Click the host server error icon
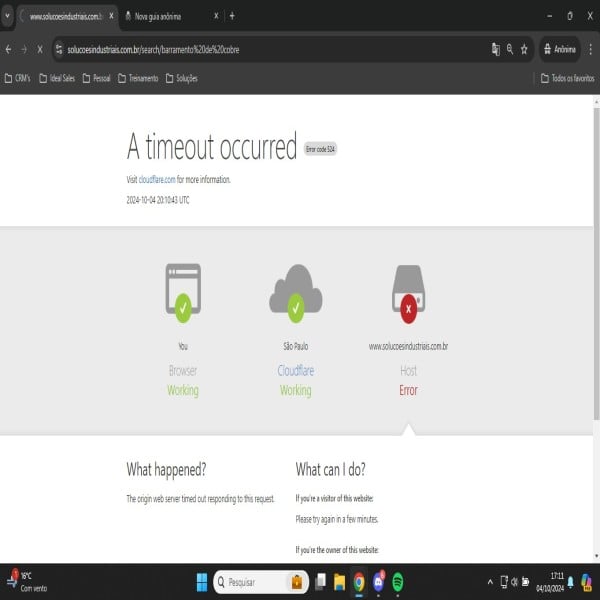Viewport: 600px width, 600px height. coord(409,294)
